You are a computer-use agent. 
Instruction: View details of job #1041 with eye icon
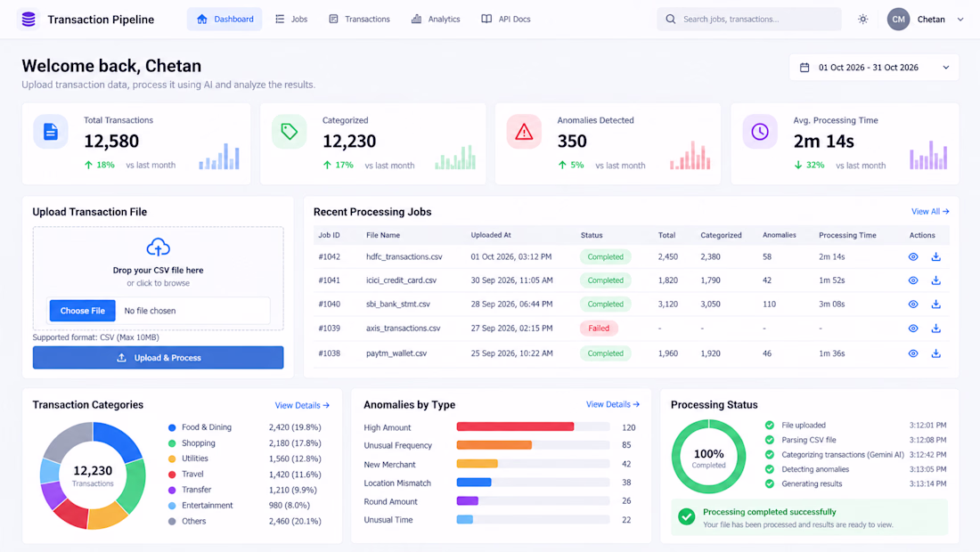click(913, 280)
